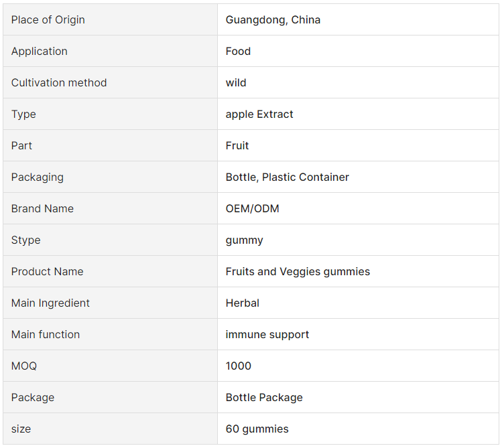Click the Brand Name label
This screenshot has height=448, width=502.
pos(42,209)
